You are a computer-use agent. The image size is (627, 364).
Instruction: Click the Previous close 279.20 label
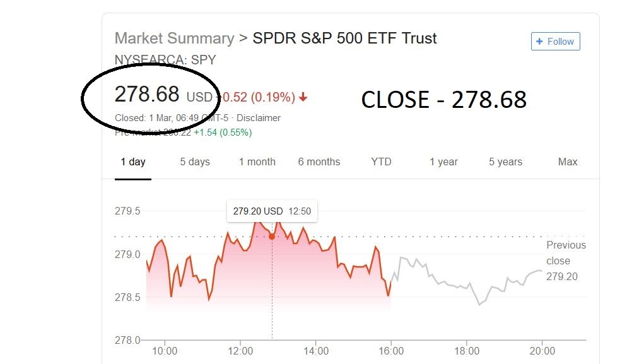[566, 261]
